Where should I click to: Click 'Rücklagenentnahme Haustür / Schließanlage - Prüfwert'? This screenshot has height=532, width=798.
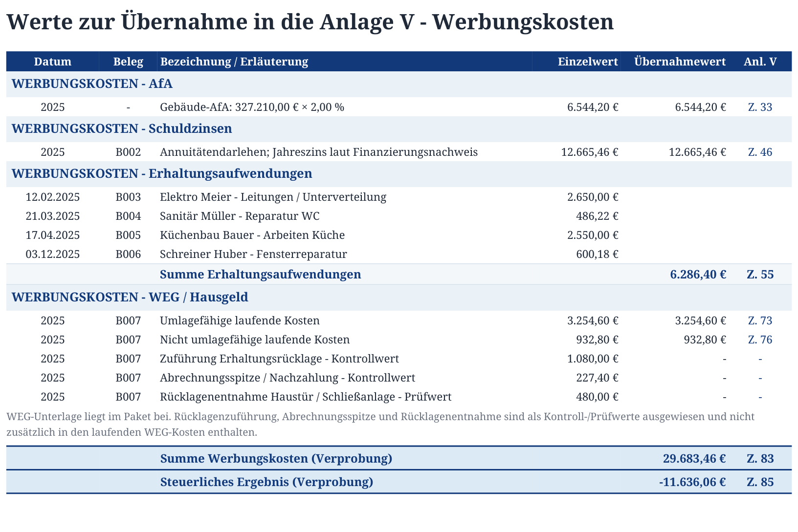(x=306, y=397)
